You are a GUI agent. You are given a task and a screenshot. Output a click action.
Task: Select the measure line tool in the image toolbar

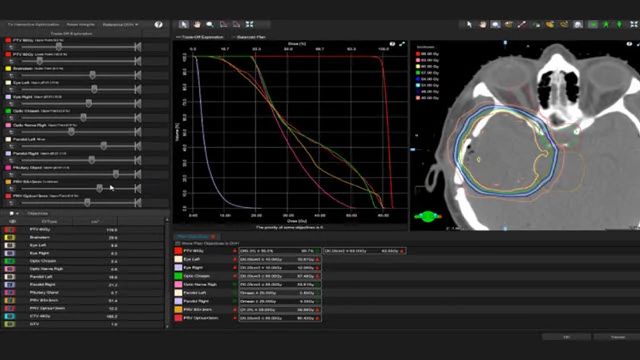tap(522, 24)
